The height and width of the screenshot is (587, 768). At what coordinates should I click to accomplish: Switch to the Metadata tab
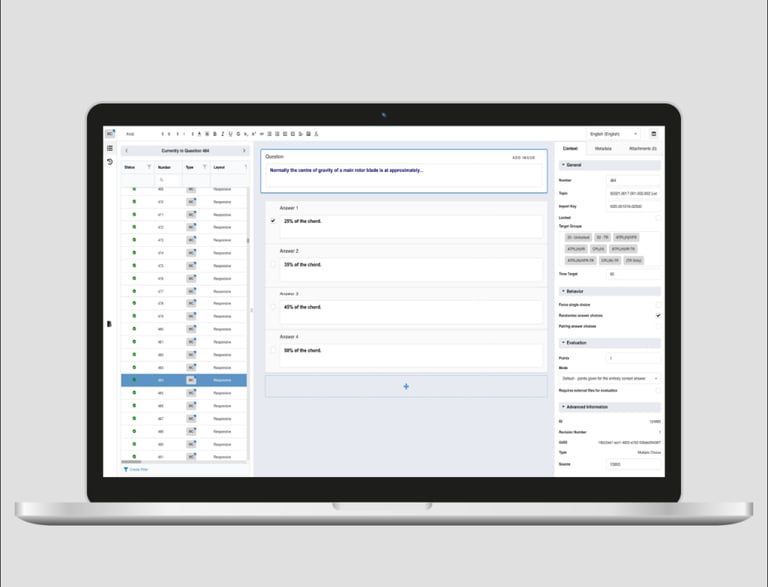tap(603, 148)
